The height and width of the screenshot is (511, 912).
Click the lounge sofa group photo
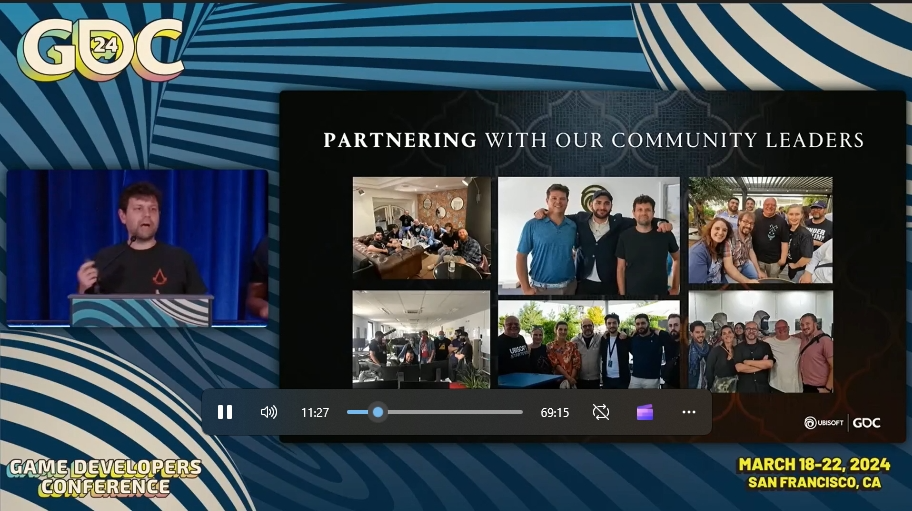tap(422, 228)
